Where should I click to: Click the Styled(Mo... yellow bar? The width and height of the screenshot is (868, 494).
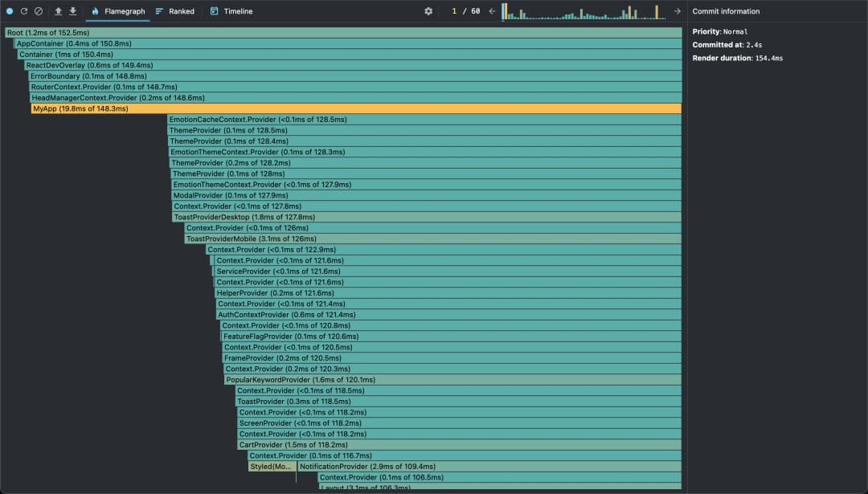click(x=272, y=467)
